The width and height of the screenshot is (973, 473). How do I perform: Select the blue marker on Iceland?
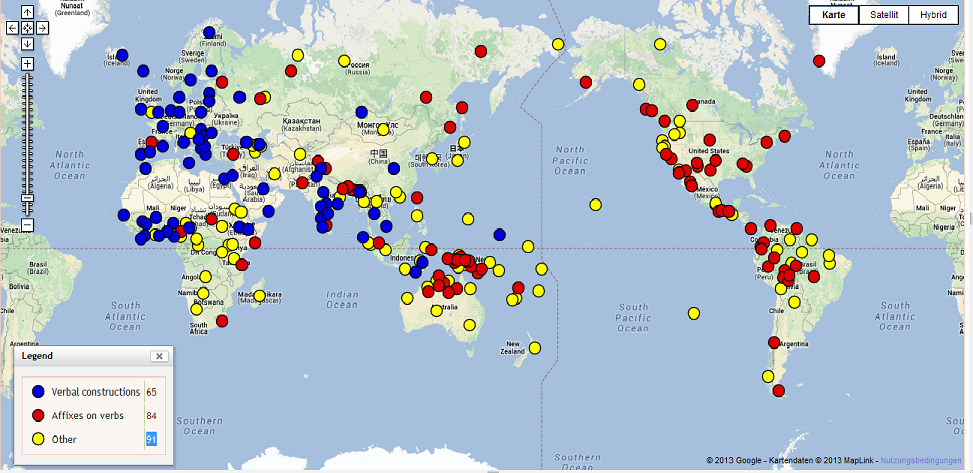pyautogui.click(x=122, y=55)
